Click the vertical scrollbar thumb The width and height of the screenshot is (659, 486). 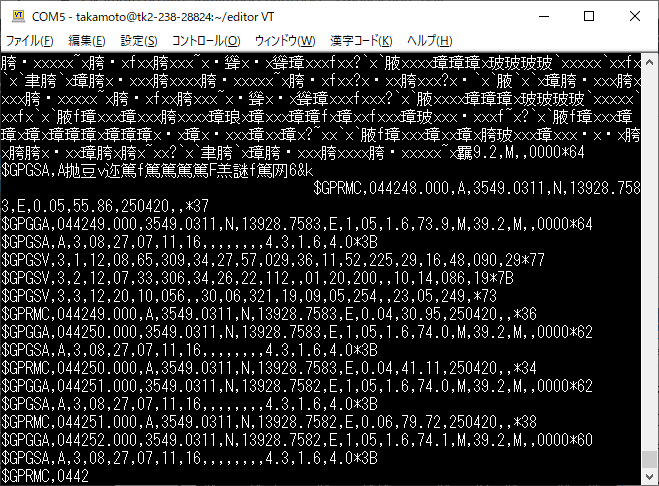(649, 459)
